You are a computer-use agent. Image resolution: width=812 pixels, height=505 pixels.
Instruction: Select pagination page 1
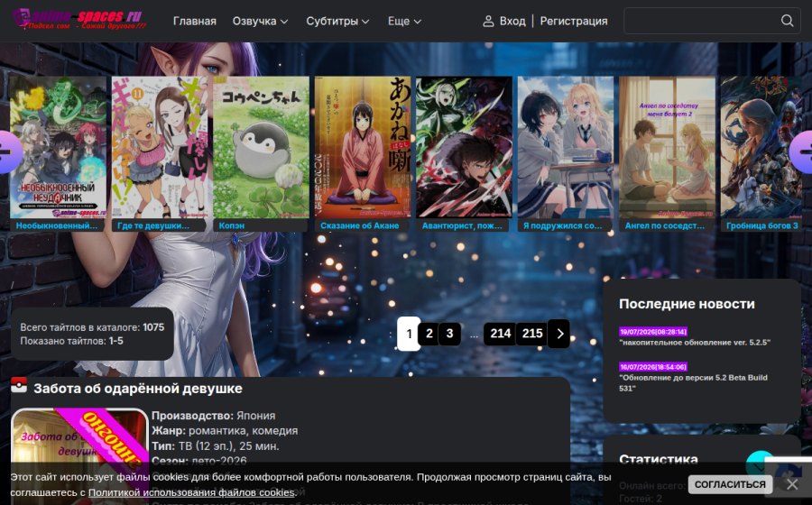(409, 334)
